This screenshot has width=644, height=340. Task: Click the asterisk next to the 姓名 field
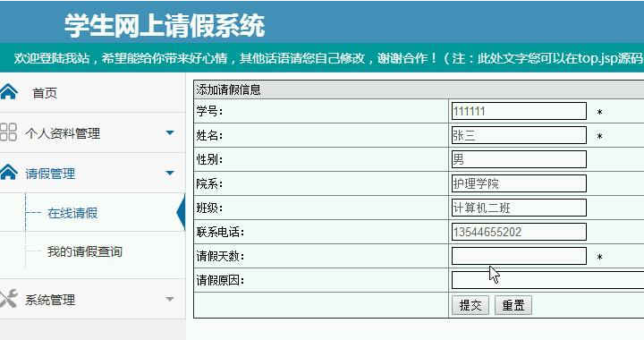pyautogui.click(x=599, y=136)
